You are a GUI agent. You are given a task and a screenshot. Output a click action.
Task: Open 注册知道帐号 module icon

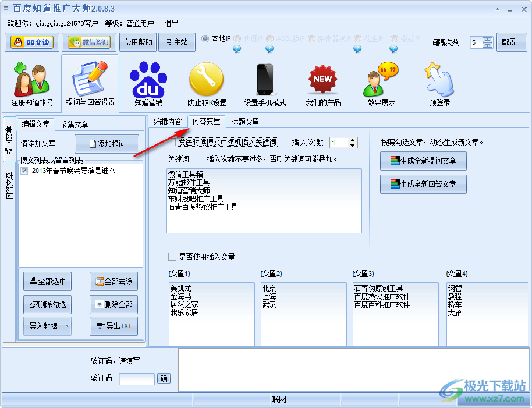[x=32, y=84]
